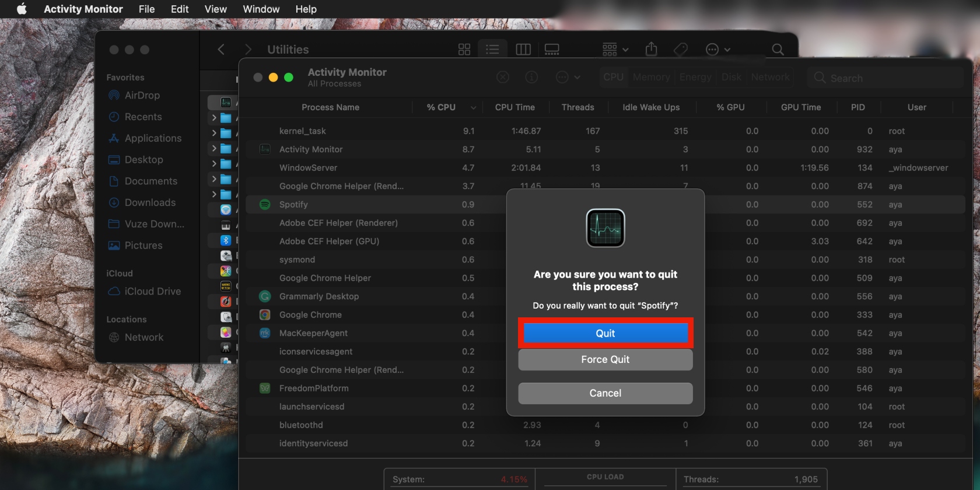
Task: Click the MacKeeperAgent icon
Action: click(265, 333)
